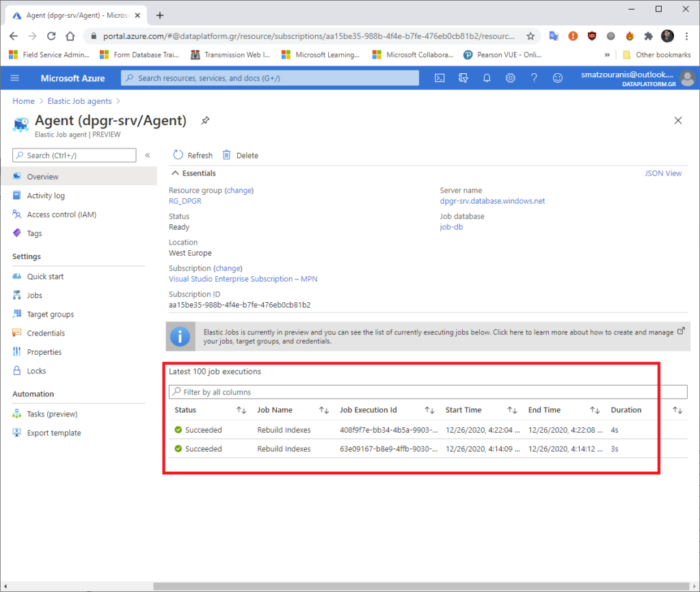The width and height of the screenshot is (700, 592).
Task: Sort by Job Name column
Action: (x=324, y=410)
